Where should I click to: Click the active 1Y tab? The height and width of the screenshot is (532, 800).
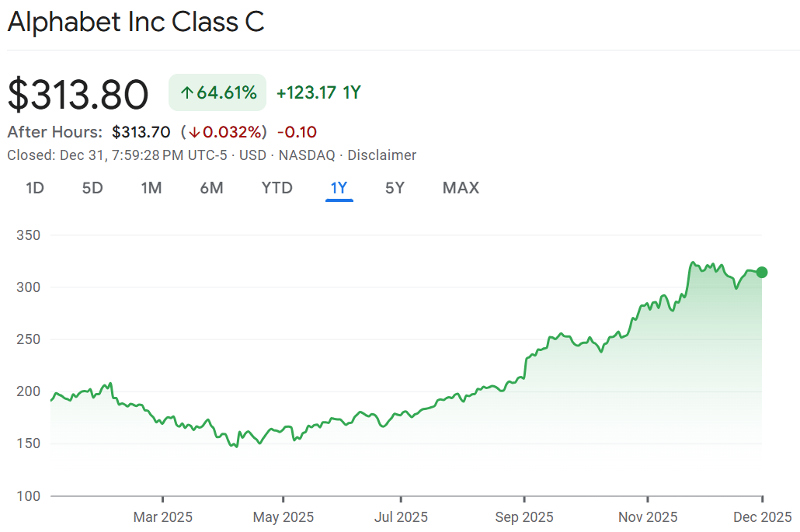click(339, 188)
